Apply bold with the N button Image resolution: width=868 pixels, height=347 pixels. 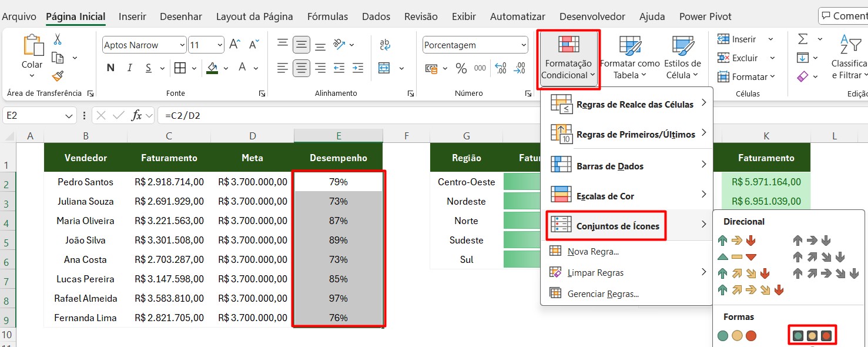pyautogui.click(x=110, y=68)
